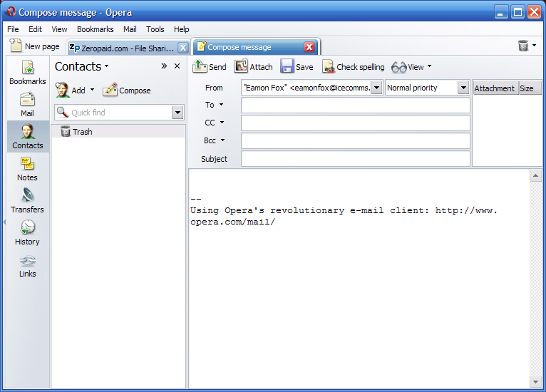The height and width of the screenshot is (392, 546).
Task: Click in the CC recipient field
Action: (x=356, y=123)
